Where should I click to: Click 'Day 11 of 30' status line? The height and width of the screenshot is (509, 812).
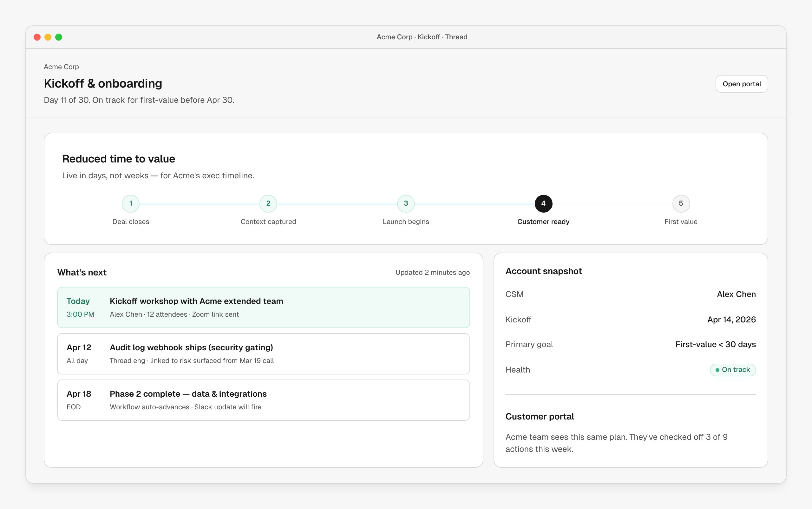click(139, 100)
